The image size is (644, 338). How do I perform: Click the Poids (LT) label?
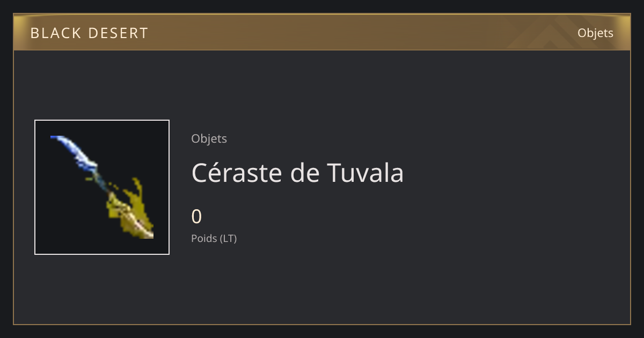214,238
